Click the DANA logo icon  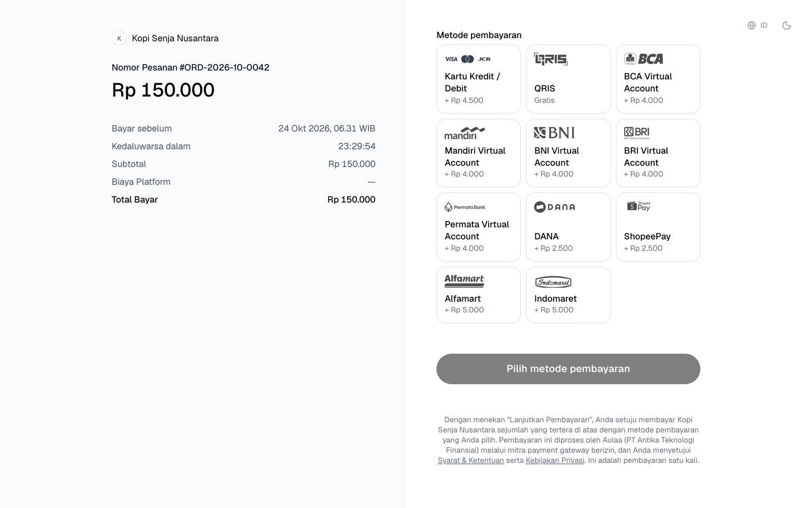click(x=555, y=207)
